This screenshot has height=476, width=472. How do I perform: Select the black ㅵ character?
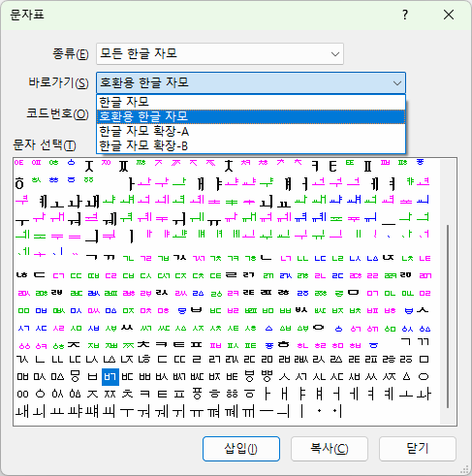click(x=197, y=377)
